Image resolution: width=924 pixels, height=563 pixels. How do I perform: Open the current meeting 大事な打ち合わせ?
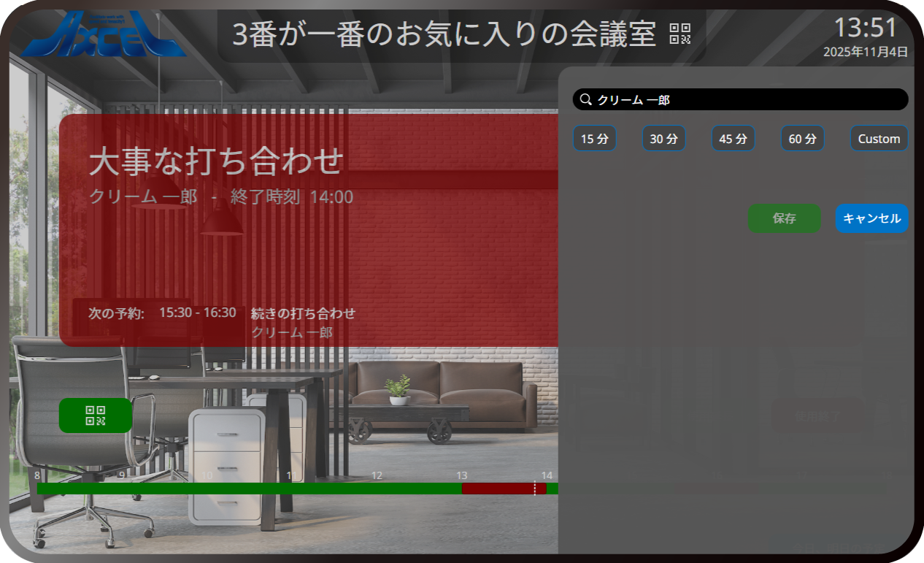[x=215, y=161]
